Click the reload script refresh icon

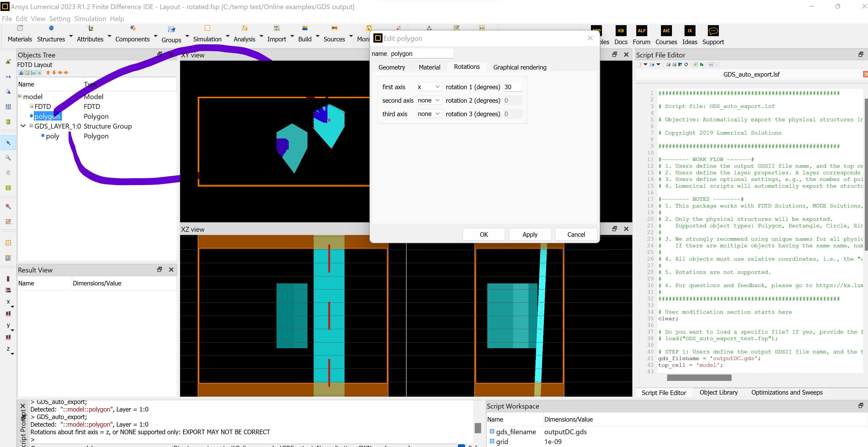[x=686, y=64]
